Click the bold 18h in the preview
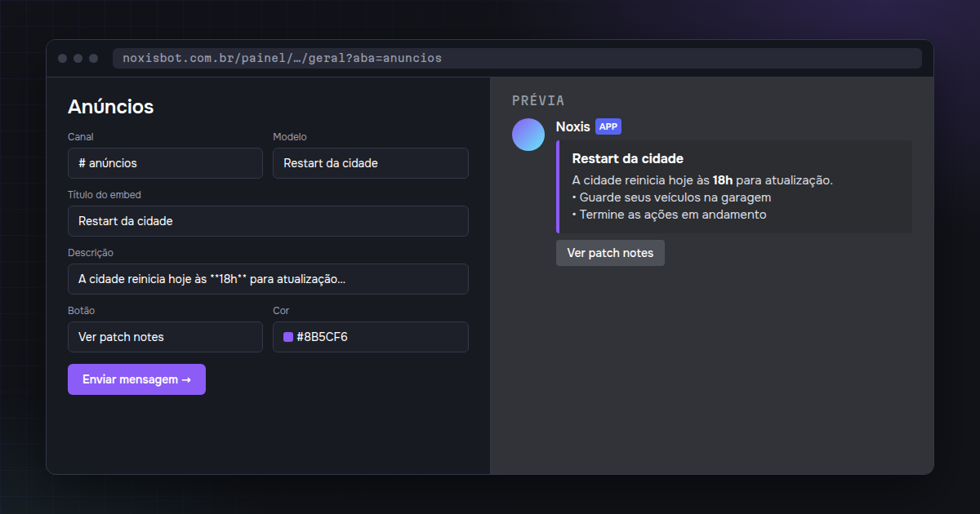Screen dimensions: 980x514 point(723,180)
